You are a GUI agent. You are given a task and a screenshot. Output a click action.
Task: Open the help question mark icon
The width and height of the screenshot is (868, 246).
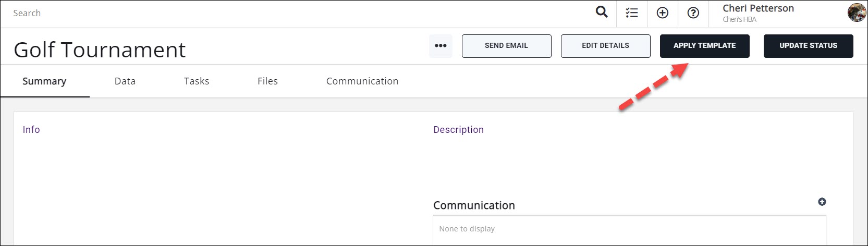693,13
